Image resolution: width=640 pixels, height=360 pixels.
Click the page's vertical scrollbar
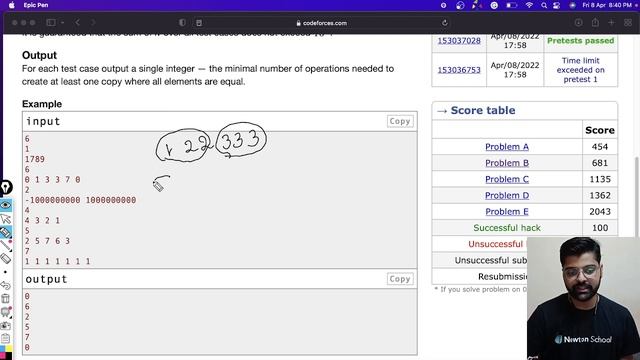click(637, 197)
